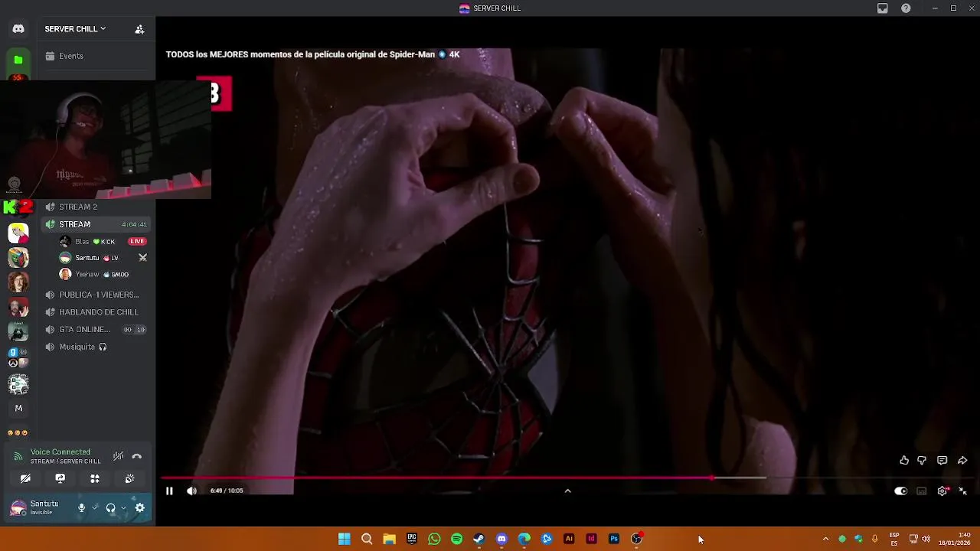The height and width of the screenshot is (551, 980).
Task: Click the share your screen button
Action: click(60, 478)
